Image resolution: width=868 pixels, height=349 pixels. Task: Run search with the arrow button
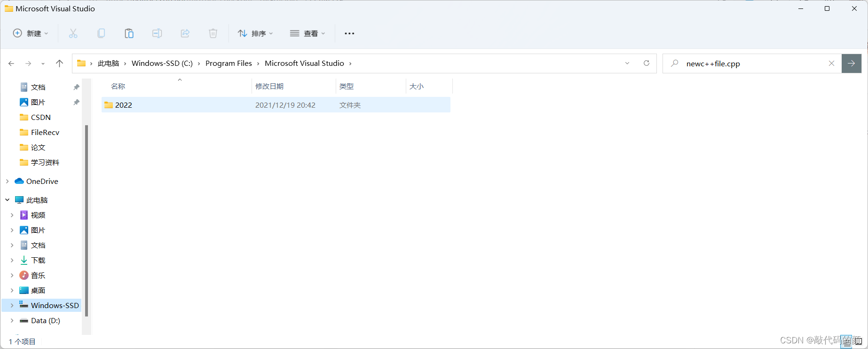click(852, 63)
